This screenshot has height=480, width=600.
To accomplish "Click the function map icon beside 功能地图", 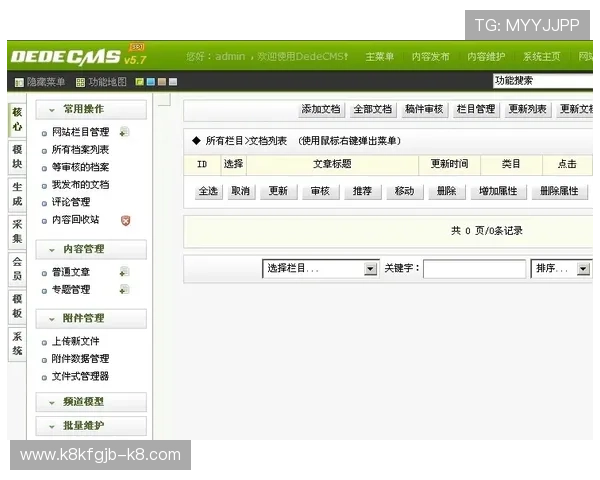I will [80, 82].
